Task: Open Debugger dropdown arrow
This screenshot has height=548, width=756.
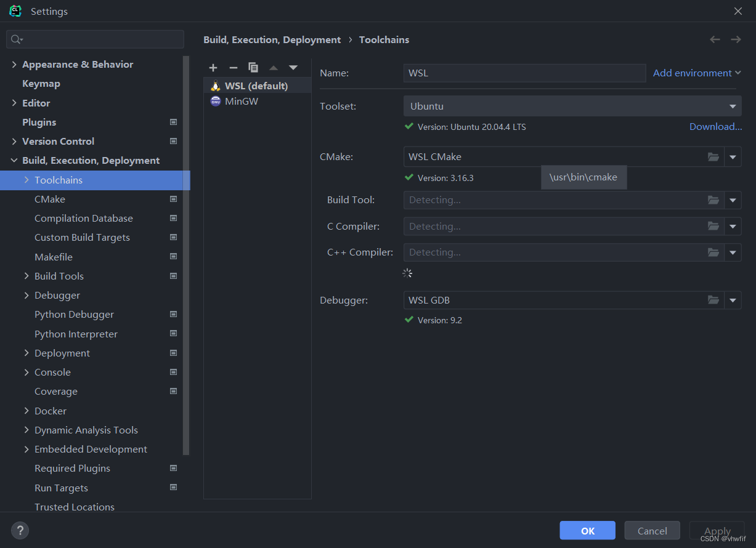Action: 733,300
